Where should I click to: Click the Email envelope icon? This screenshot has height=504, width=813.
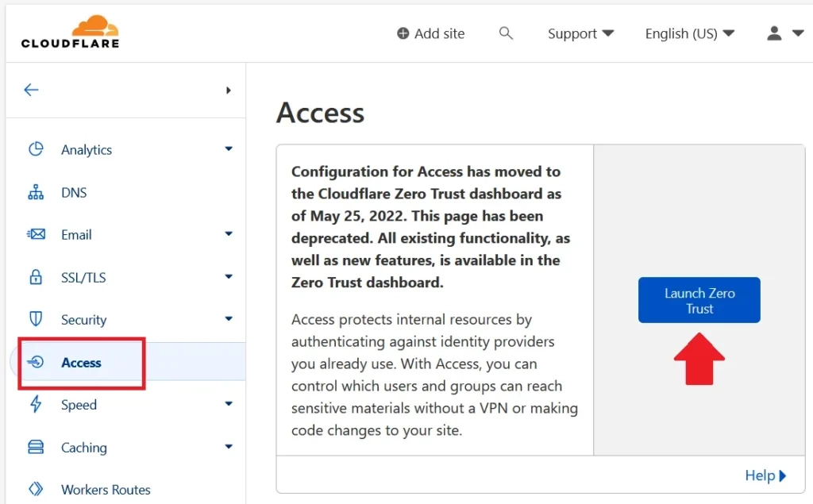pos(36,234)
